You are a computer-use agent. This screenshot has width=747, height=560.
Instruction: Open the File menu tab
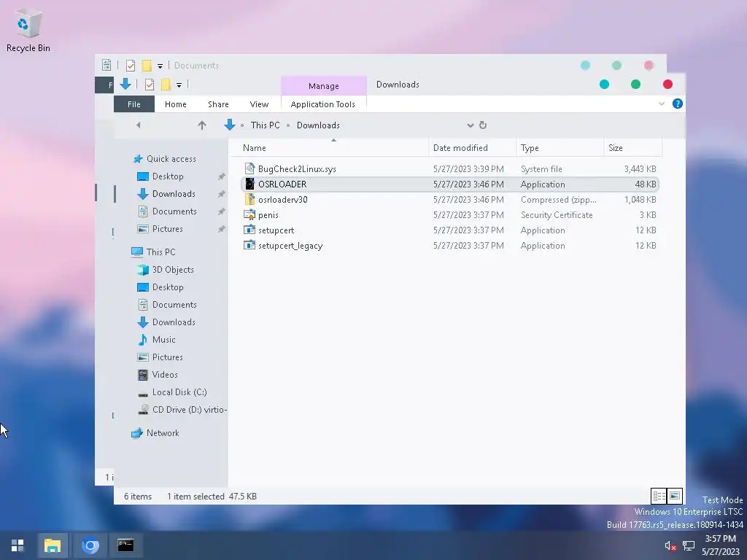134,104
